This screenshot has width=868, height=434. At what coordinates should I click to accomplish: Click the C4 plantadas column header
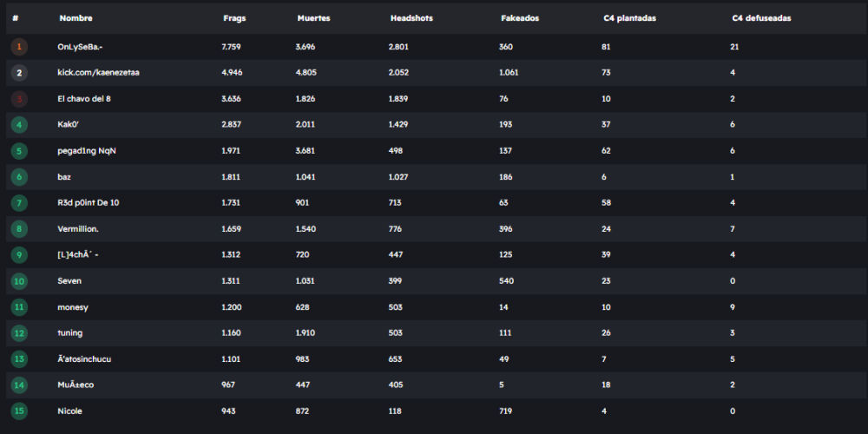(x=629, y=18)
